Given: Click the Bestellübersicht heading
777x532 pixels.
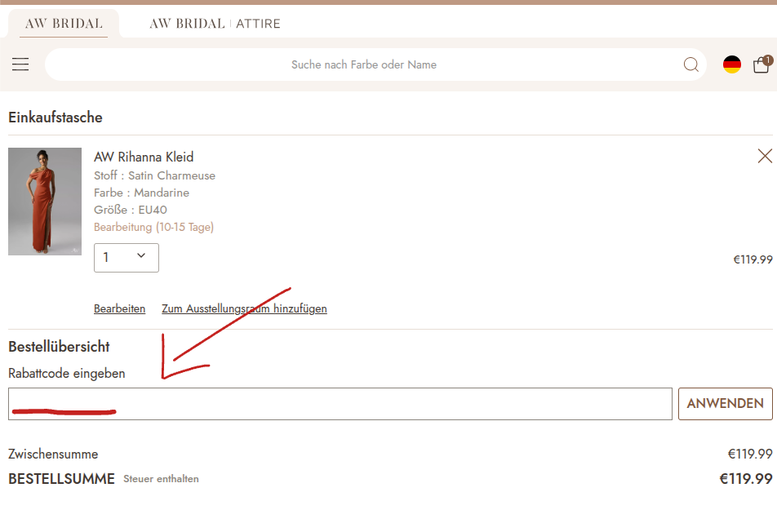Looking at the screenshot, I should 59,347.
